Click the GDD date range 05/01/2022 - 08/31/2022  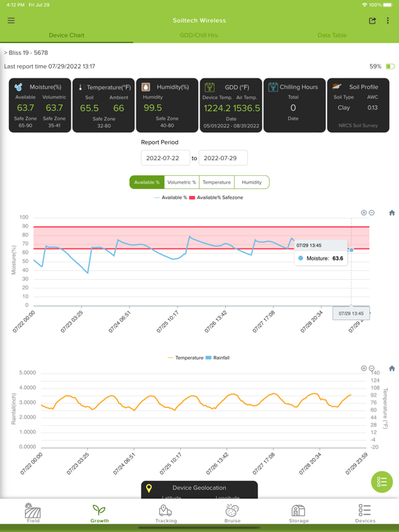click(x=231, y=126)
